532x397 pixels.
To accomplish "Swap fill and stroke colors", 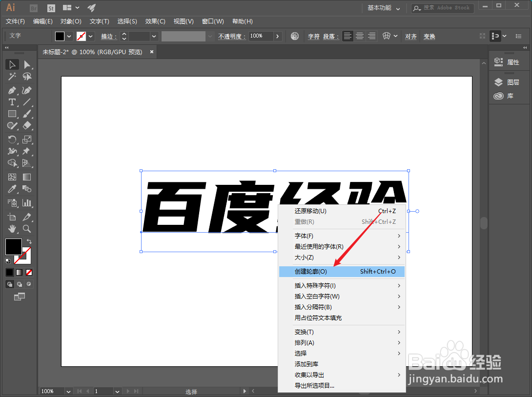I will point(29,241).
